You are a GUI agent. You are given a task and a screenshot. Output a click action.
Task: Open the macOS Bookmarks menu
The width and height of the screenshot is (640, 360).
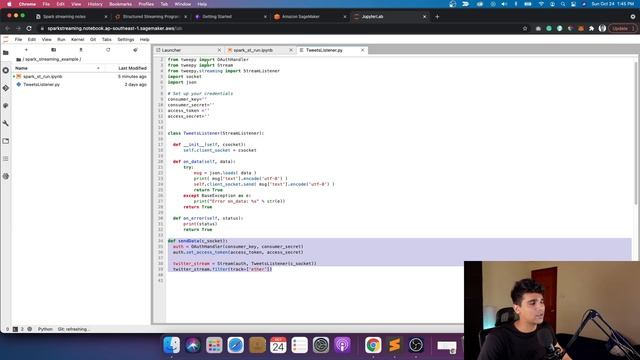[120, 4]
